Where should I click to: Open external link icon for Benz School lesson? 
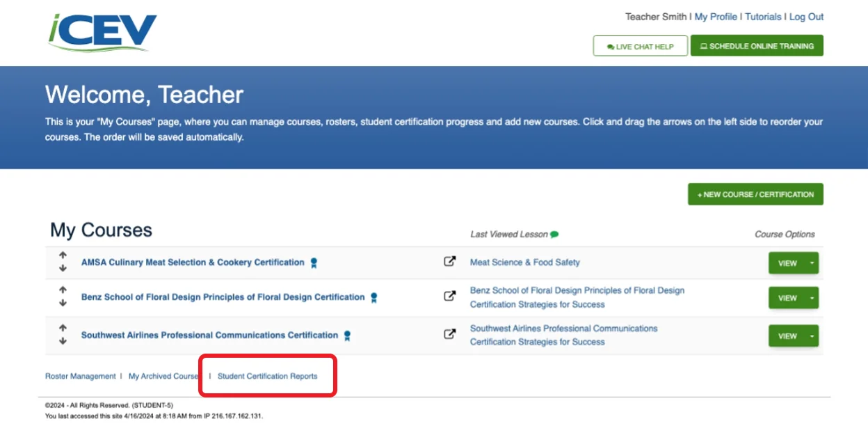point(450,296)
